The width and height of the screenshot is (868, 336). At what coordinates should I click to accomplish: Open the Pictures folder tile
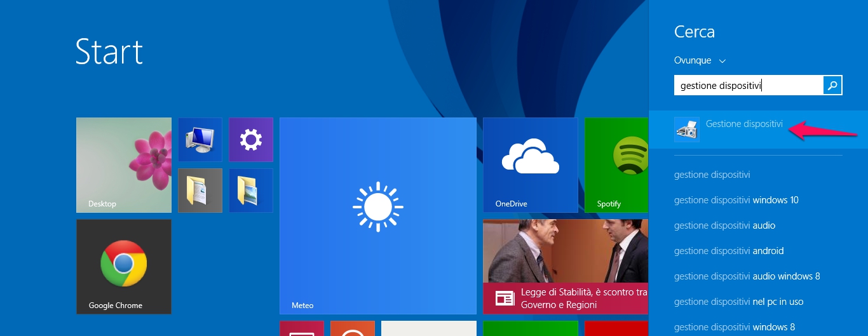pyautogui.click(x=250, y=190)
